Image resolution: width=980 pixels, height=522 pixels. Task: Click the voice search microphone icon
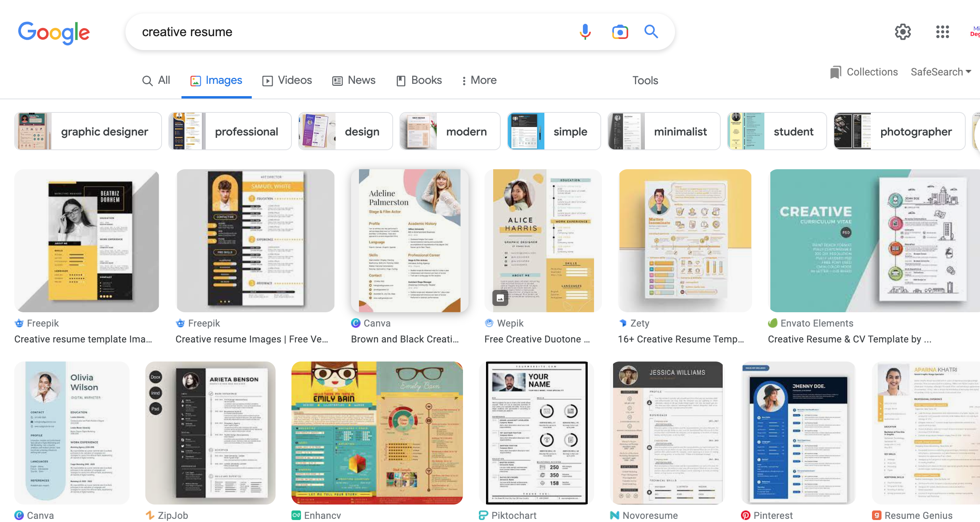[585, 32]
